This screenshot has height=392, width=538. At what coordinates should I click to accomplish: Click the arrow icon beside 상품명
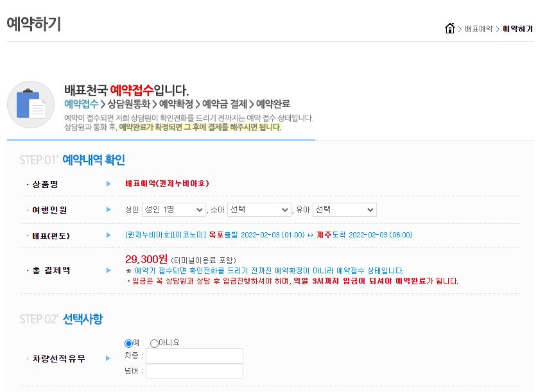(108, 184)
